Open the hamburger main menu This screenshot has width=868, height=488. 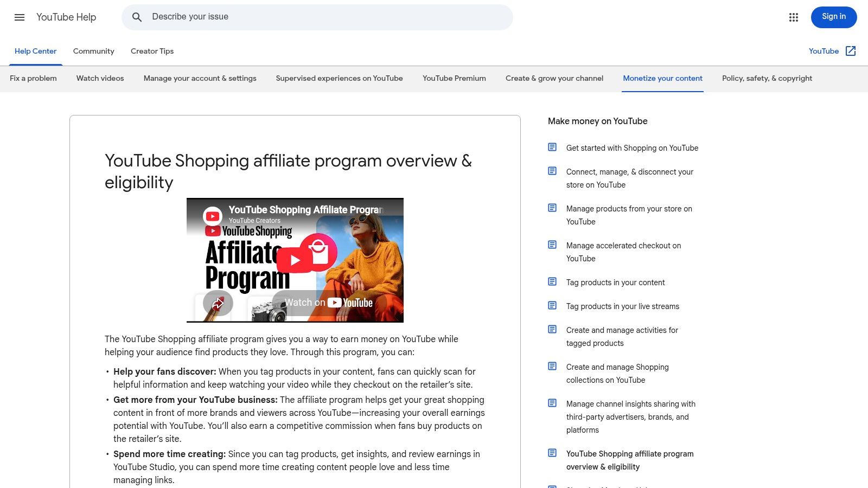[20, 17]
